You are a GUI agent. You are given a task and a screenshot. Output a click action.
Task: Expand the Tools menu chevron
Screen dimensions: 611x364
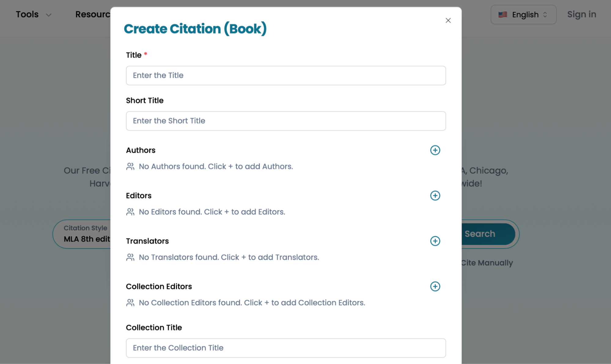[x=49, y=14]
